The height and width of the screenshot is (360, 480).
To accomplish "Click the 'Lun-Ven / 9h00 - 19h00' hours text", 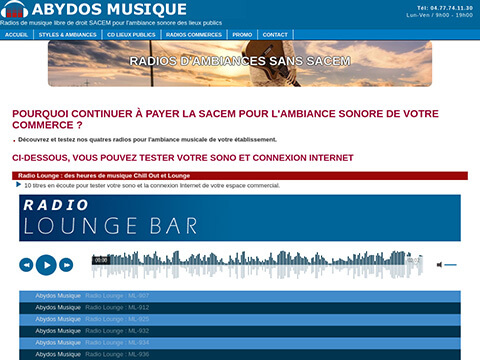I will point(439,15).
